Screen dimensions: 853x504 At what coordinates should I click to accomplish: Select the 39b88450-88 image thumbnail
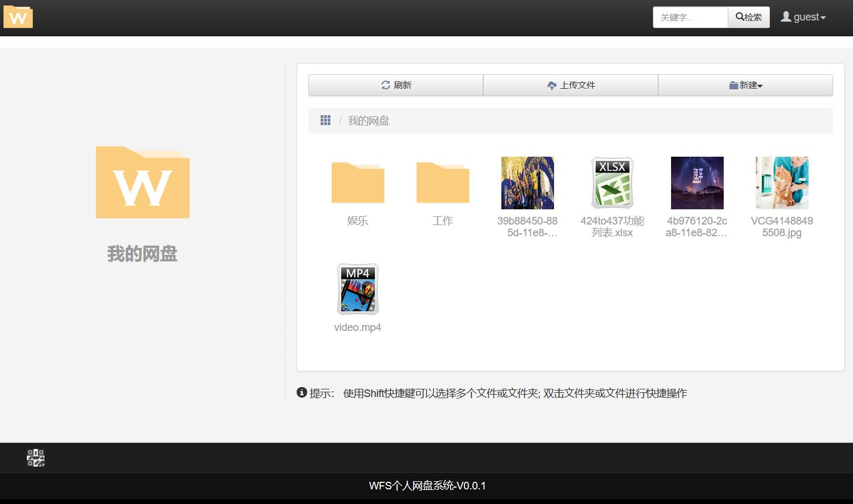528,183
